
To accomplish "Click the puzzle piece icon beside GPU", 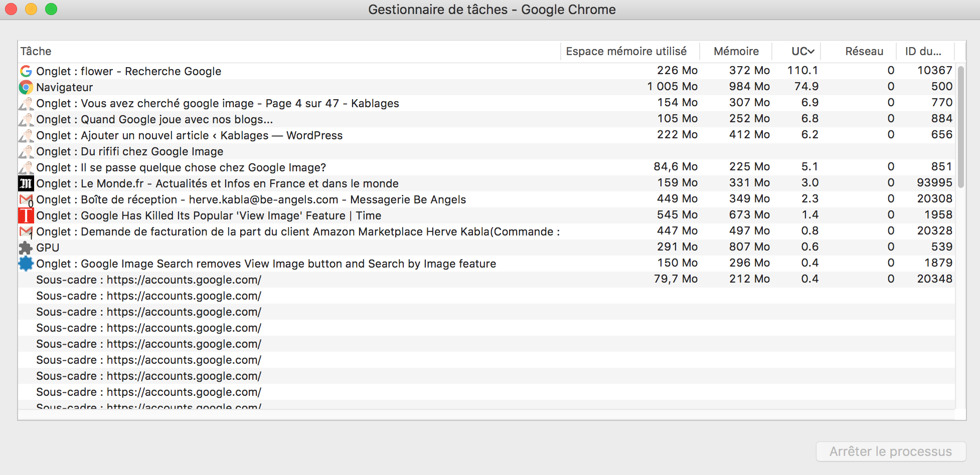I will [26, 248].
